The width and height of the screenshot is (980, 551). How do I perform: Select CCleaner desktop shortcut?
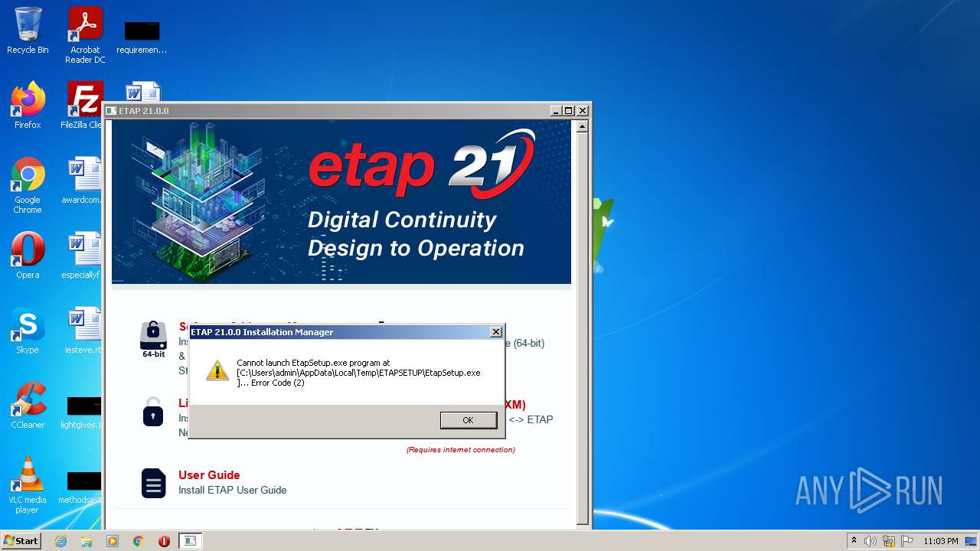coord(28,406)
